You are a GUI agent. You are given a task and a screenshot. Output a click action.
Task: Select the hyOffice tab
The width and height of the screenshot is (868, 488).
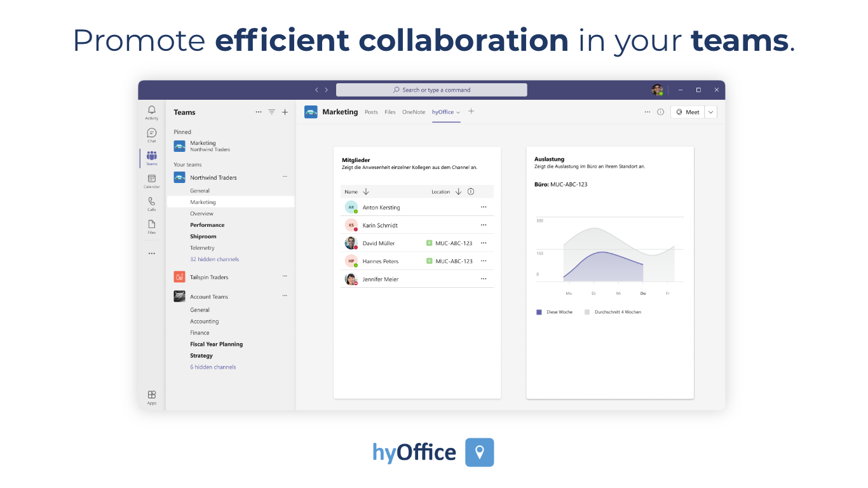tap(443, 112)
